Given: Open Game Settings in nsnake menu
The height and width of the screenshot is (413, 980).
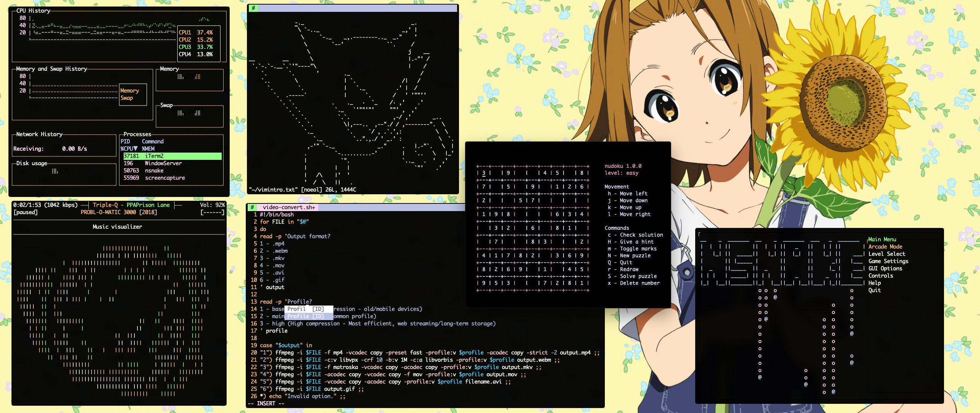Looking at the screenshot, I should click(888, 261).
